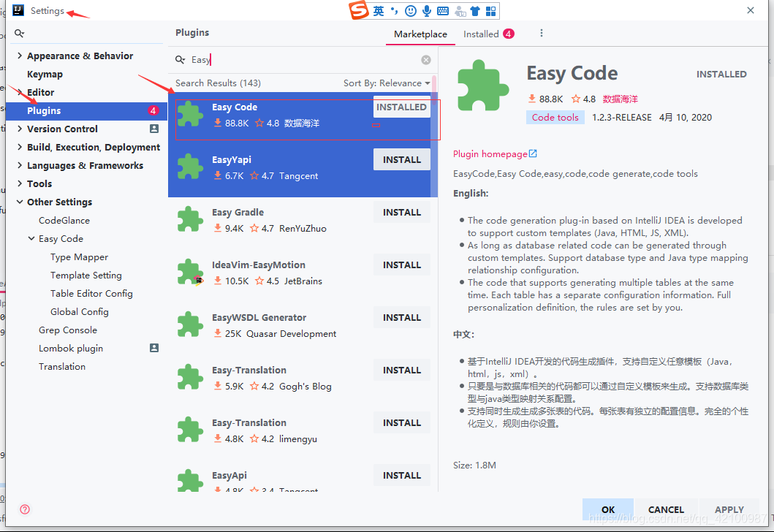Click the 数据海洋 vendor link in details
Image resolution: width=774 pixels, height=532 pixels.
coord(620,99)
